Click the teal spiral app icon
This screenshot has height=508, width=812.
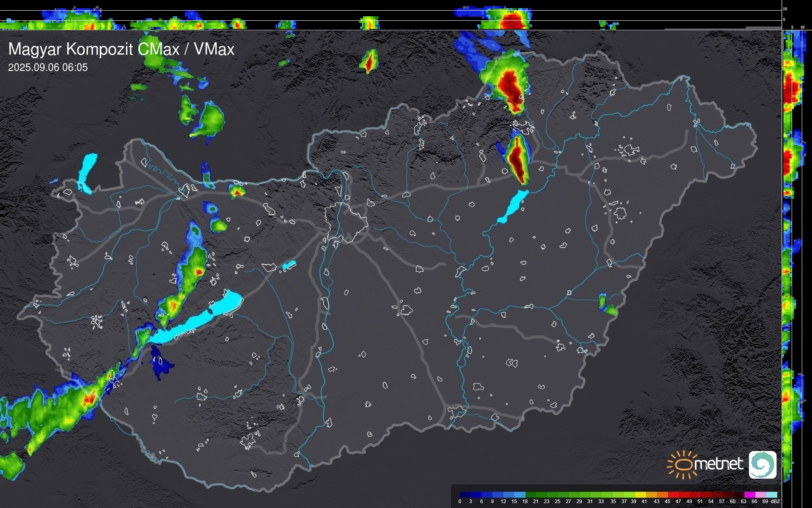[762, 464]
